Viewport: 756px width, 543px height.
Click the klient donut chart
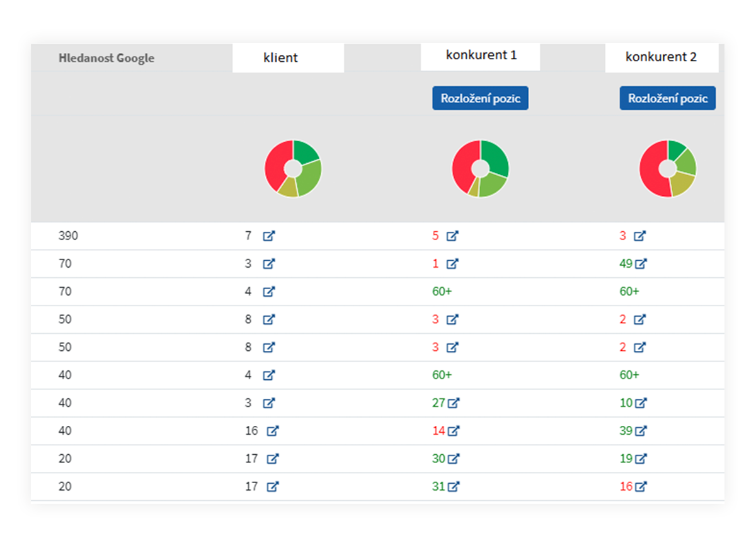tap(293, 169)
